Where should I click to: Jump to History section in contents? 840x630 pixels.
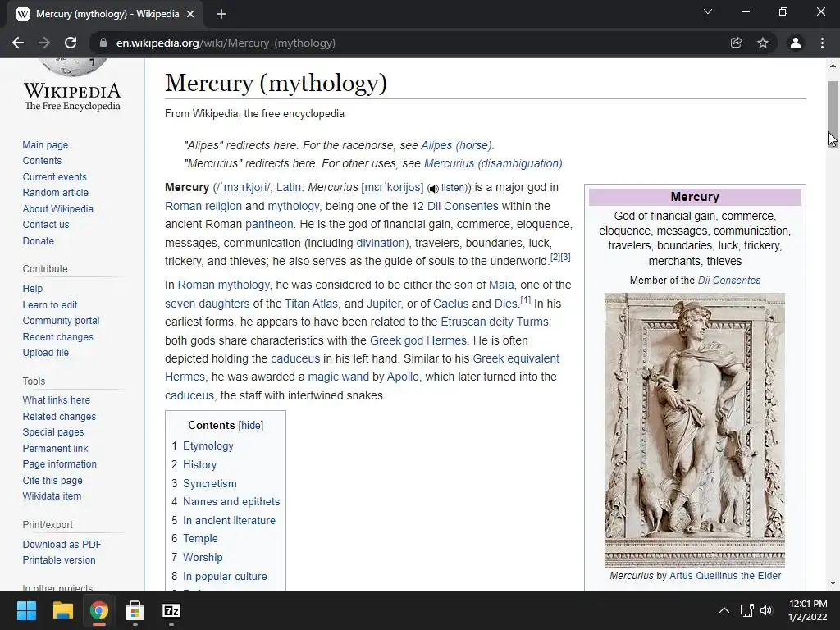(x=200, y=464)
